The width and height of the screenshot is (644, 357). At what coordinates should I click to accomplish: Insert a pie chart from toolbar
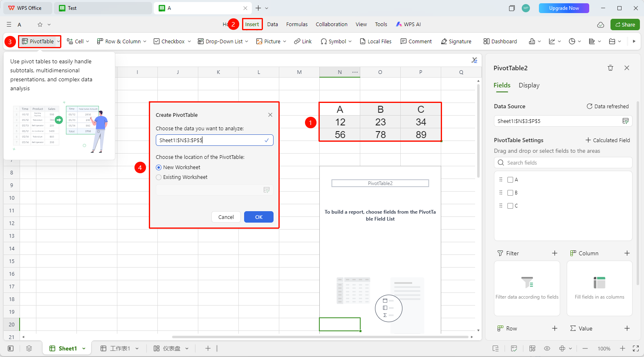tap(572, 41)
